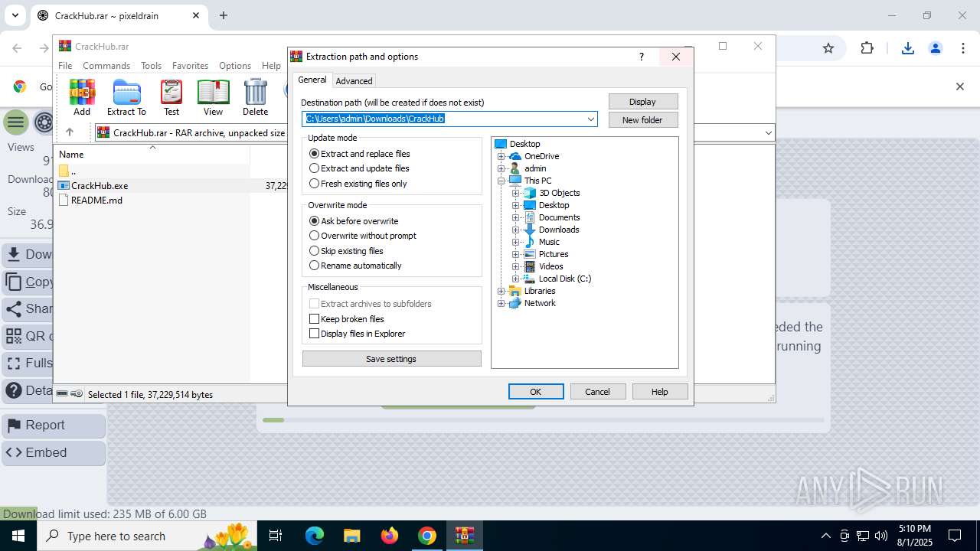Switch to the General tab
This screenshot has height=551, width=980.
point(312,80)
